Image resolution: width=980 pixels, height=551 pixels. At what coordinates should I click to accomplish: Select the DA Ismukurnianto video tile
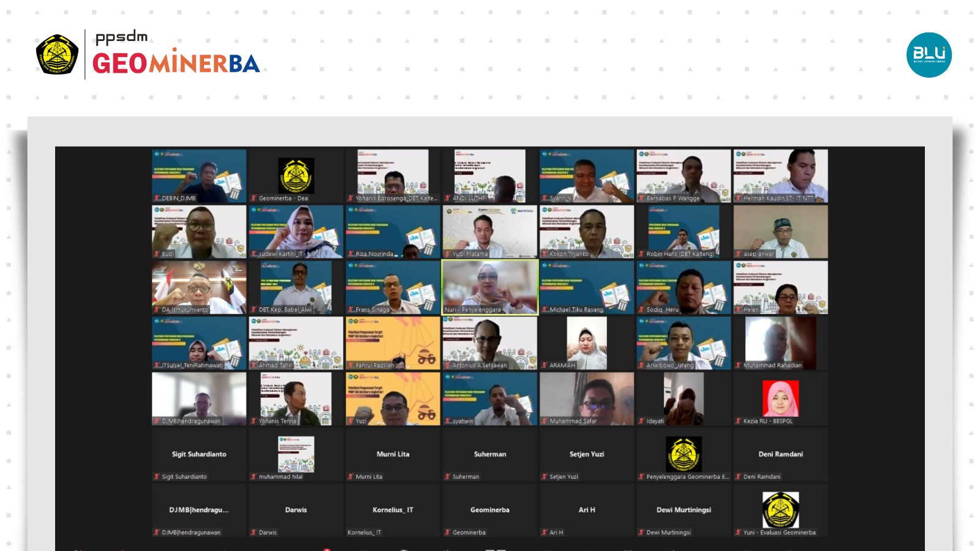[x=199, y=287]
